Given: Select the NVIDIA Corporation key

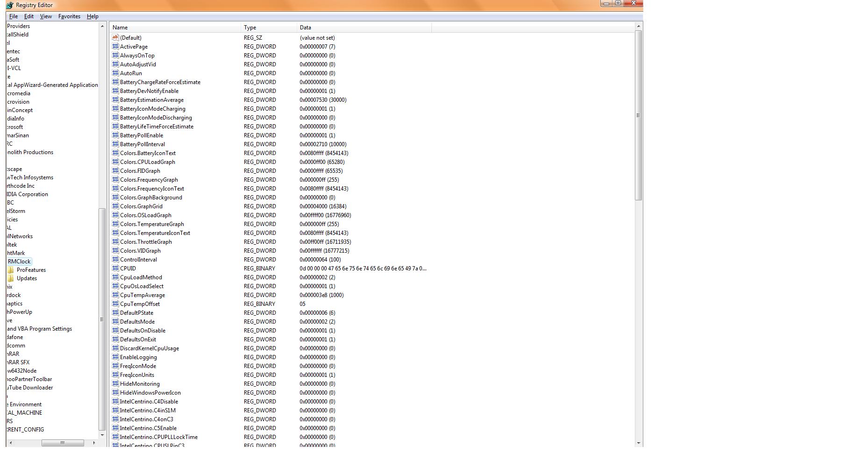Looking at the screenshot, I should click(x=27, y=194).
